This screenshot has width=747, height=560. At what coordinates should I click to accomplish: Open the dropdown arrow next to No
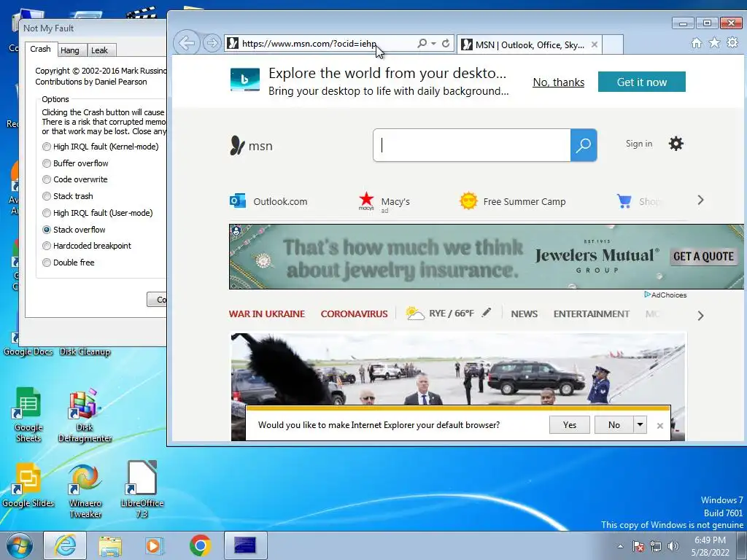point(640,424)
